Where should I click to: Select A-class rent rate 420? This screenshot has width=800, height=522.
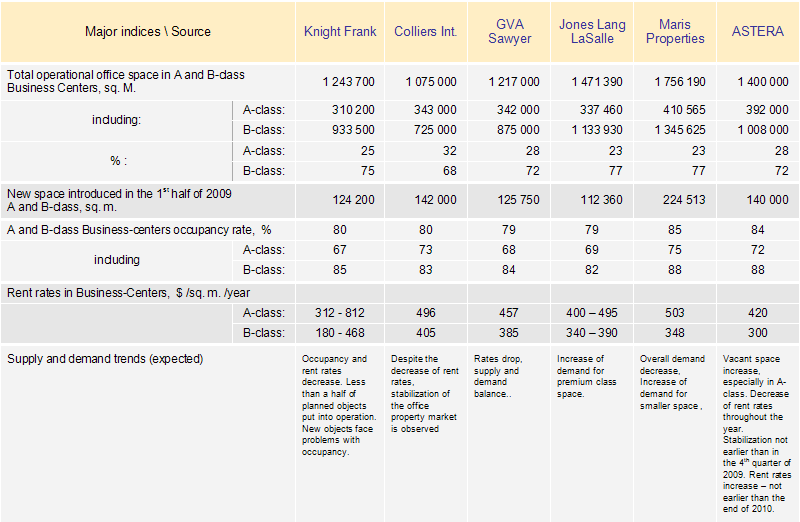click(758, 313)
